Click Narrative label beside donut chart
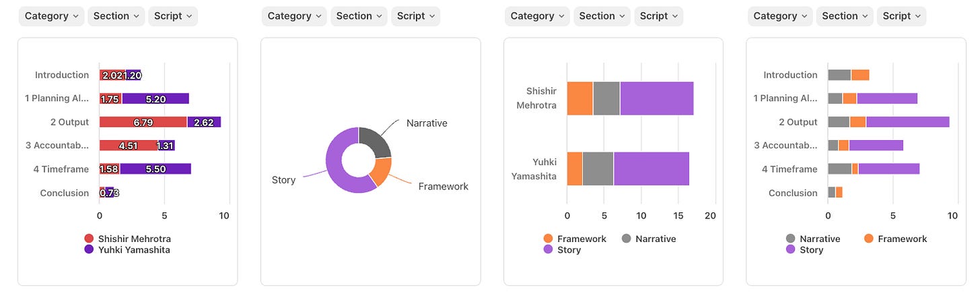 click(x=427, y=123)
